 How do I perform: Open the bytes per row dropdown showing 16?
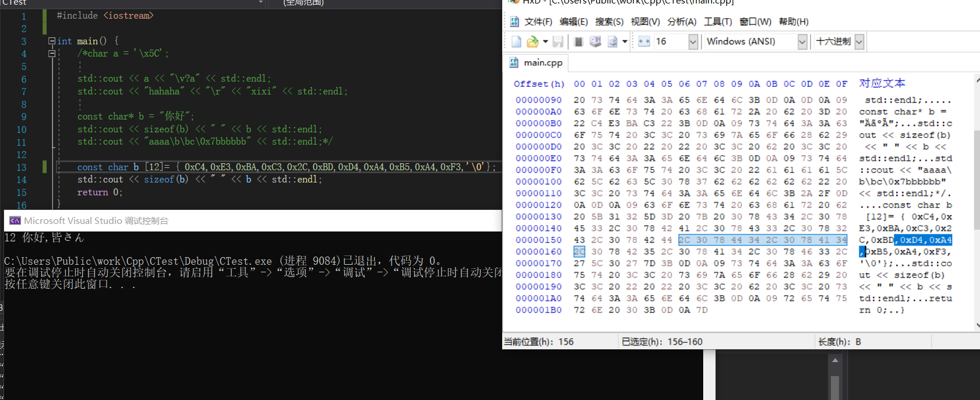pyautogui.click(x=693, y=41)
